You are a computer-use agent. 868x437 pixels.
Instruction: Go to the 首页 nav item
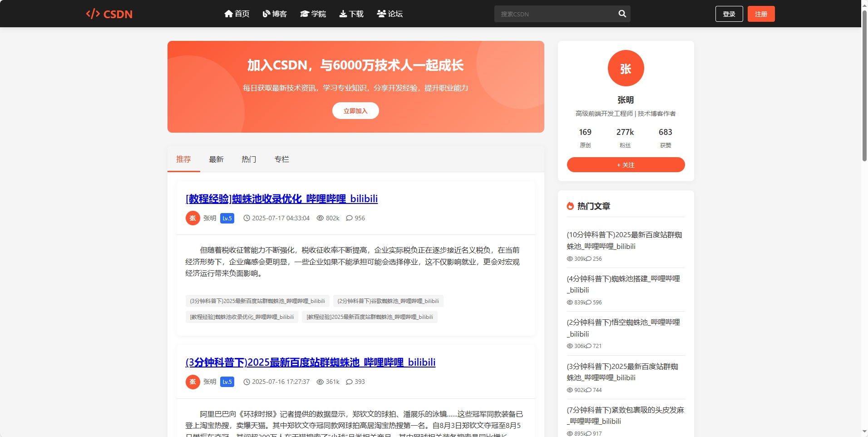click(237, 14)
